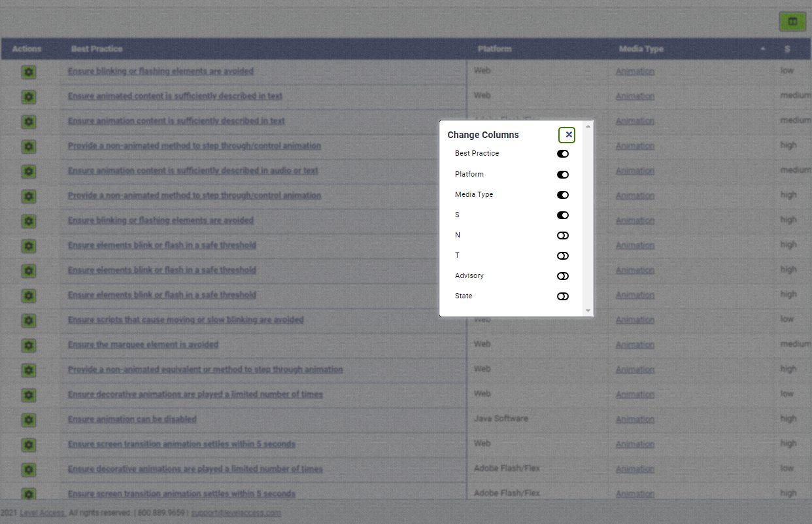Viewport: 812px width, 524px height.
Task: Turn off the Best Practice column toggle
Action: coord(563,154)
